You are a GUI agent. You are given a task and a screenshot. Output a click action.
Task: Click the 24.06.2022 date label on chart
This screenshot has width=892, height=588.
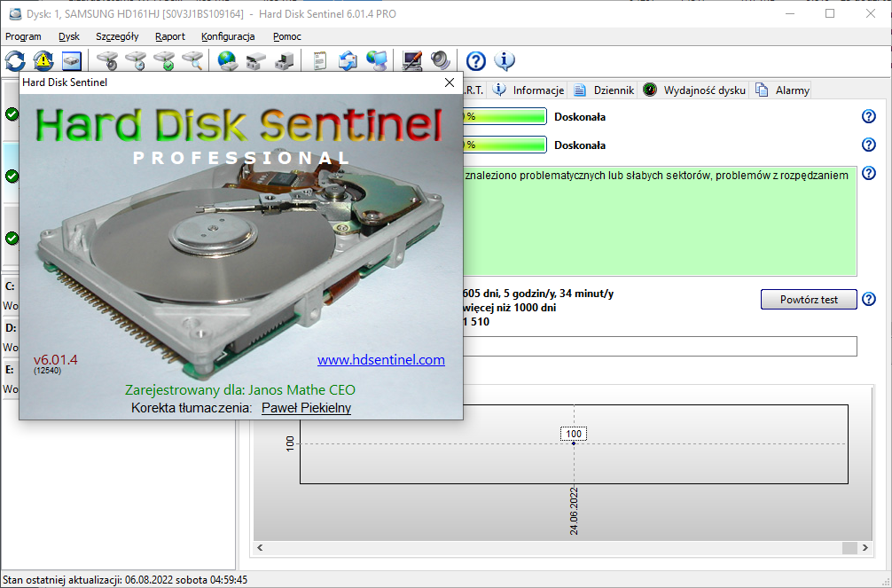[574, 511]
